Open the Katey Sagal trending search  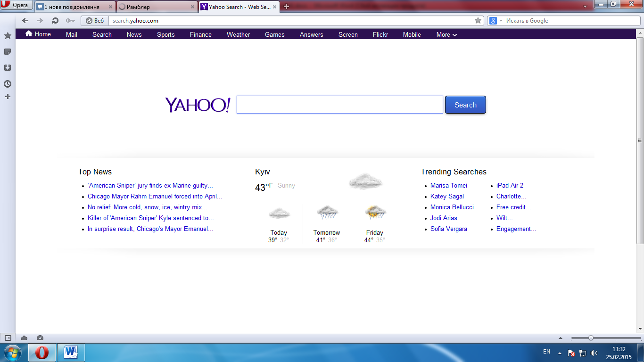447,196
